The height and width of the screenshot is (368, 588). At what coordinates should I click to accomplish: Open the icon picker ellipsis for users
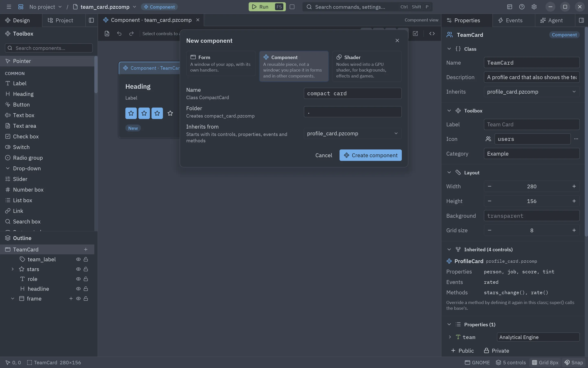576,139
